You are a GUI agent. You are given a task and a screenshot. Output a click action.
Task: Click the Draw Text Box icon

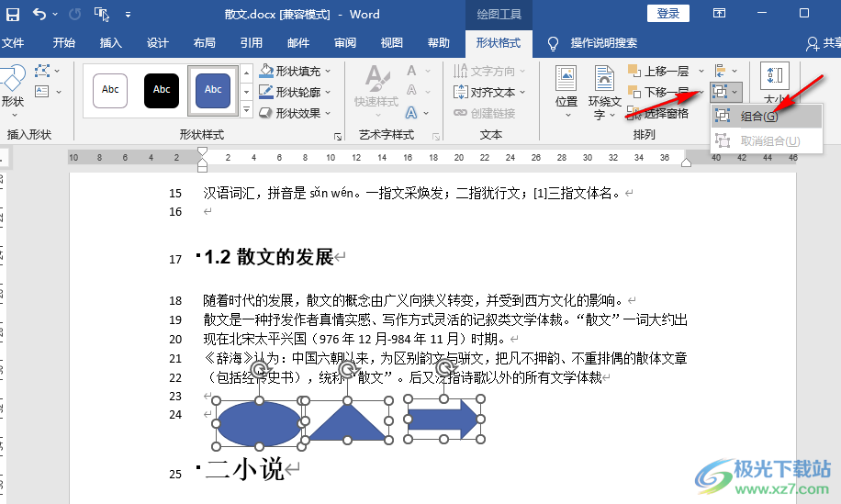[x=42, y=92]
